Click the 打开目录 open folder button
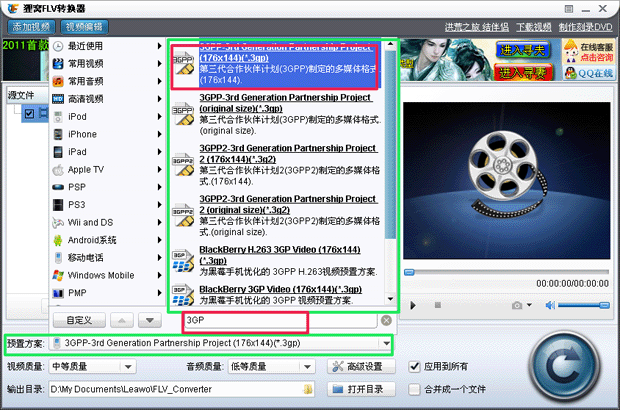Screen dimensions: 620x410 361,389
